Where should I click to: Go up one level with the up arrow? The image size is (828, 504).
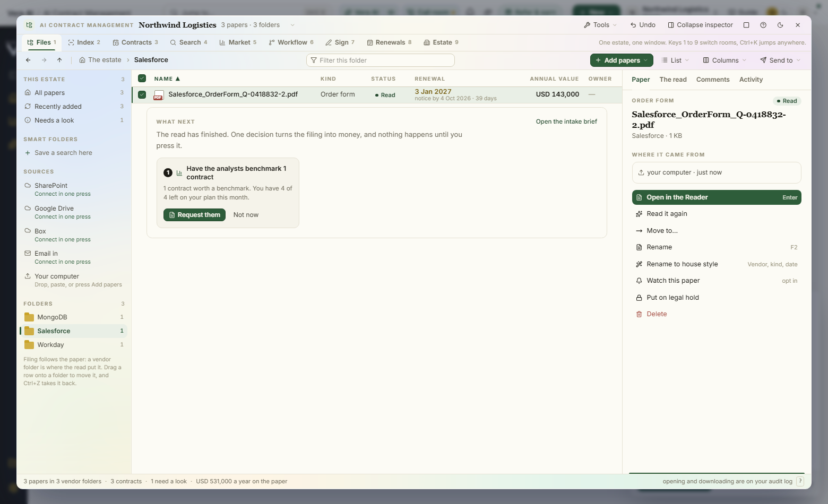coord(59,60)
